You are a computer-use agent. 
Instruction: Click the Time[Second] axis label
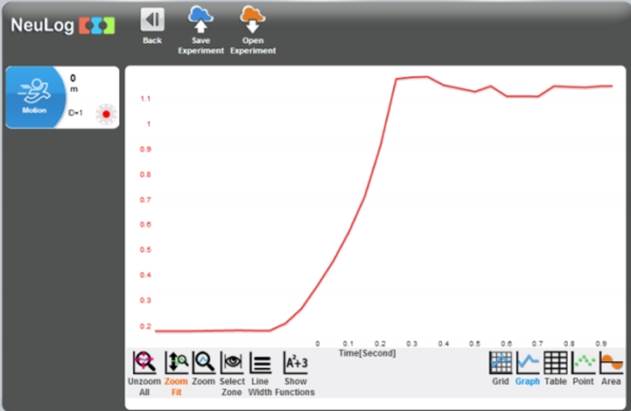pyautogui.click(x=366, y=353)
